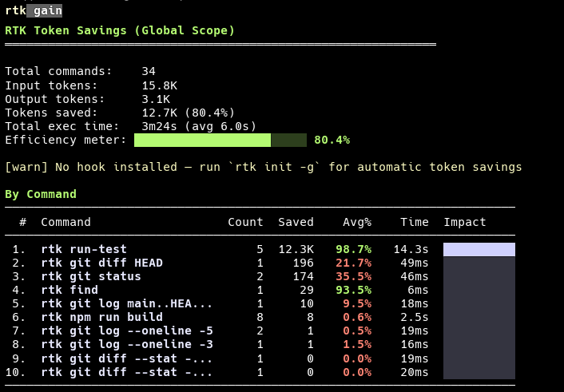Select the 'RTK Token Savings (Global Scope)' heading

[x=120, y=30]
